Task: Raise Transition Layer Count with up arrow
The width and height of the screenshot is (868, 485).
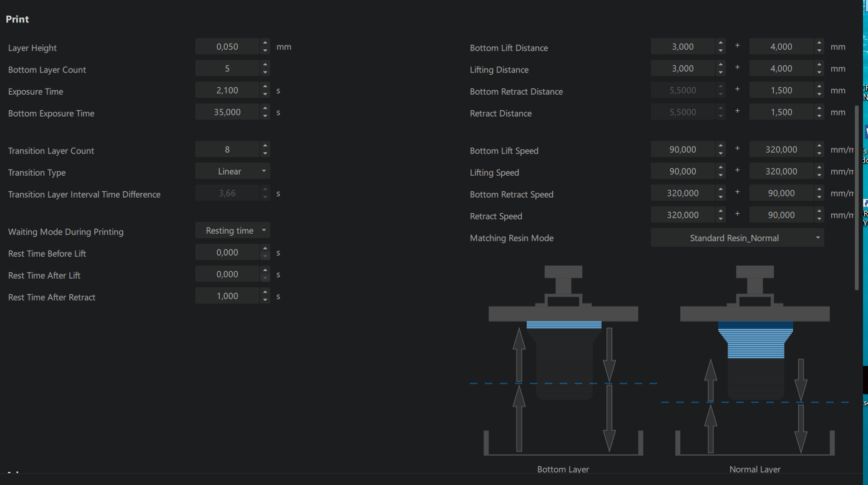Action: 265,146
